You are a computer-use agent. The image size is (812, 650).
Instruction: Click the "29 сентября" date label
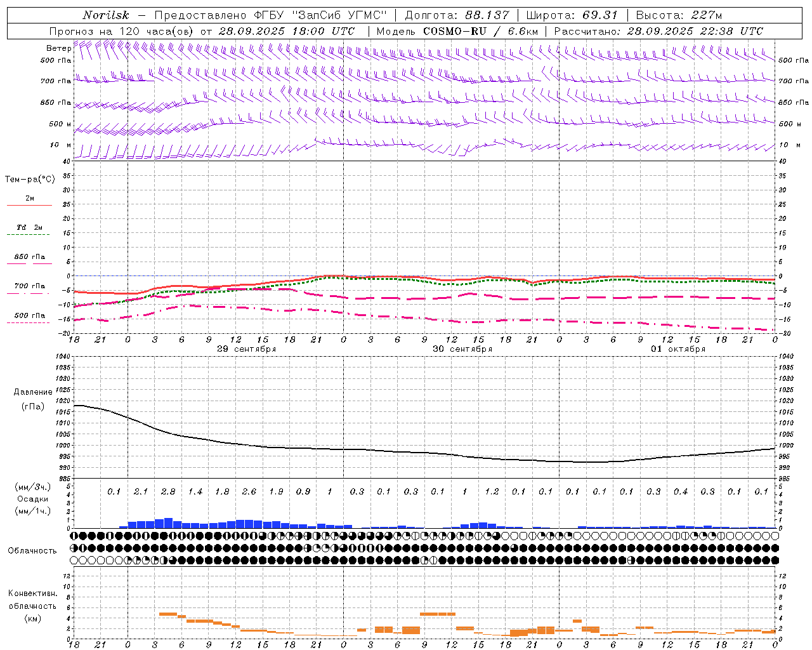[246, 349]
